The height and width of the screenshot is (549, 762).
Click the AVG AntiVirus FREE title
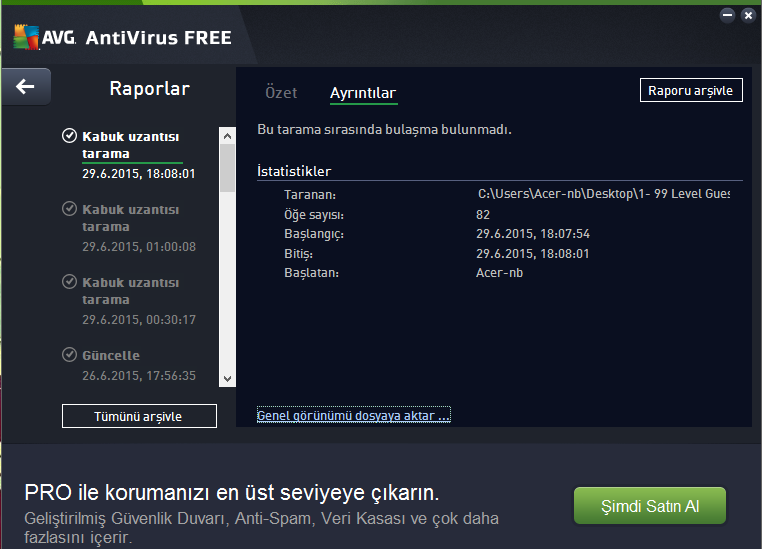[158, 38]
